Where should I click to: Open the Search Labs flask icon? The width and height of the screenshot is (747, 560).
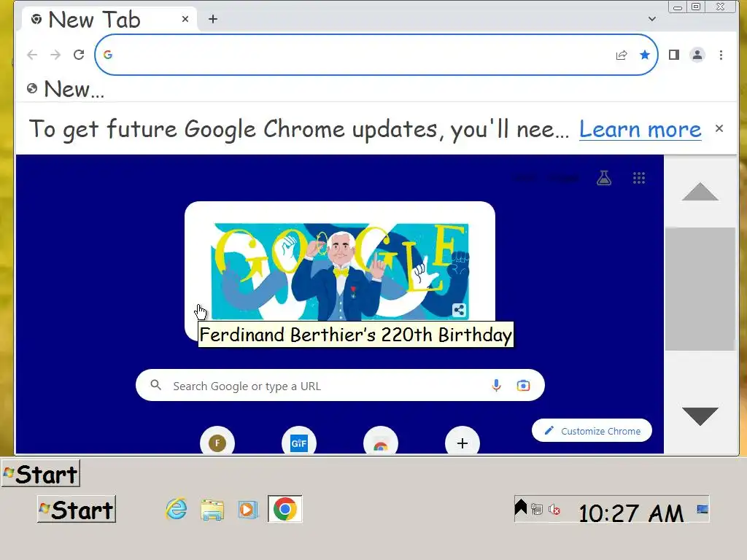603,178
